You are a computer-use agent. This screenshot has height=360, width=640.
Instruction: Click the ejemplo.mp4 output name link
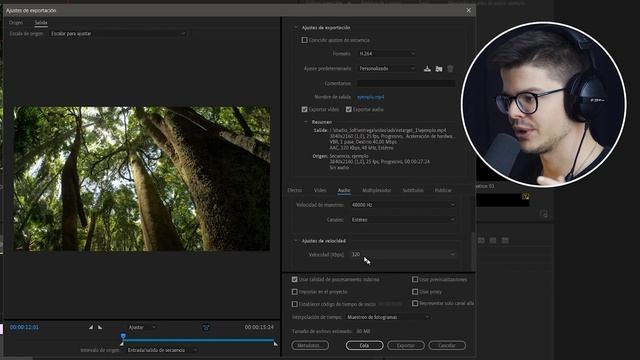click(x=371, y=97)
